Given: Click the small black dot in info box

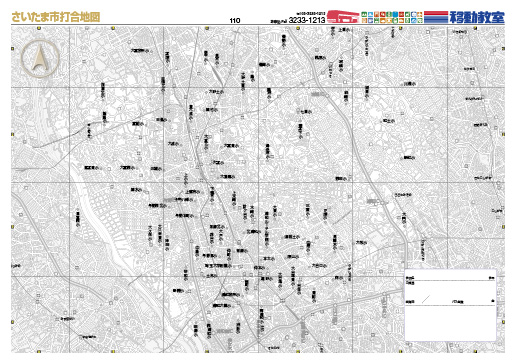Looking at the screenshot, I should (493, 301).
